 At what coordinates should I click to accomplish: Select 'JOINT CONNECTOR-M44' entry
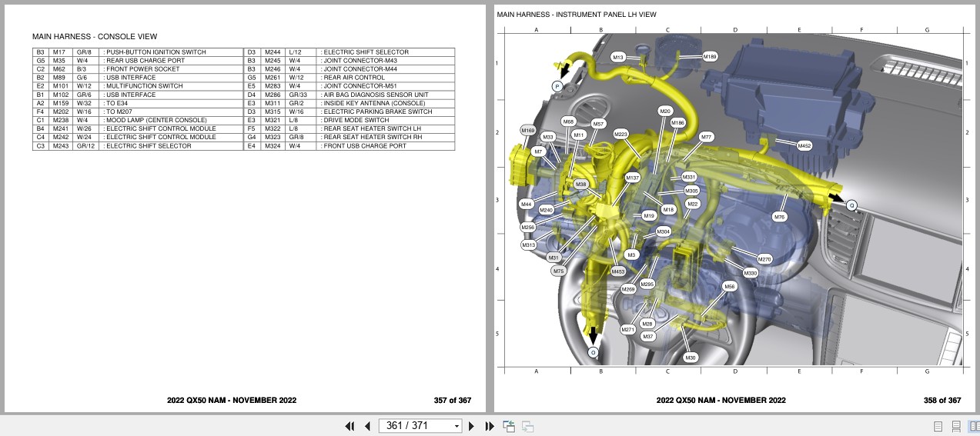[x=362, y=69]
